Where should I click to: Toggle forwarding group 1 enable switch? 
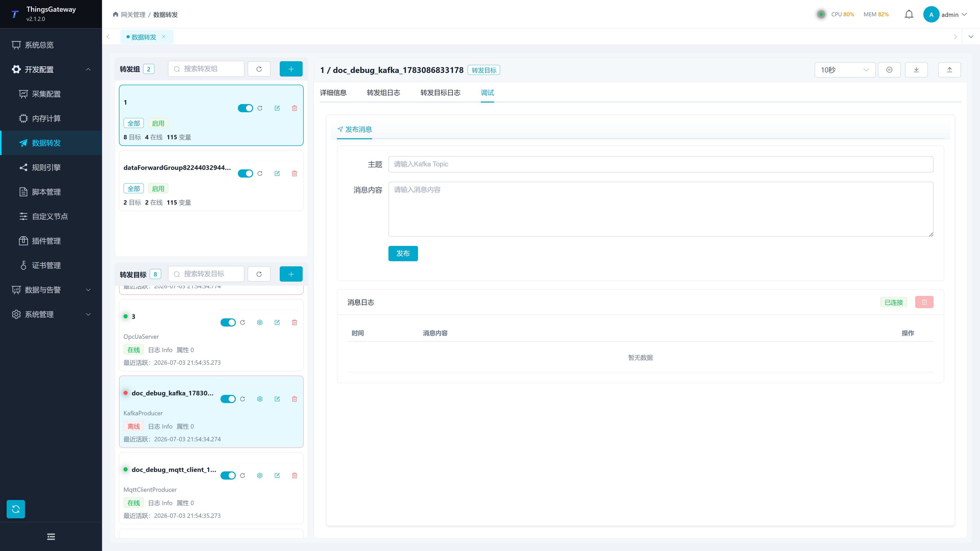pos(245,108)
